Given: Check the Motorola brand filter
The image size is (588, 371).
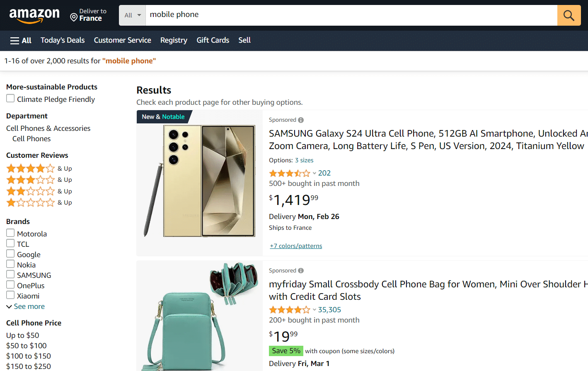Looking at the screenshot, I should click(x=10, y=233).
